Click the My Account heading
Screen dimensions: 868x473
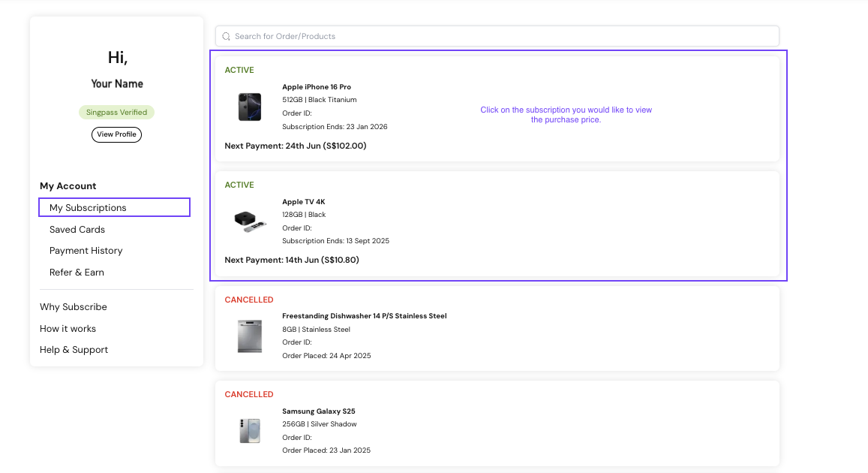(68, 186)
